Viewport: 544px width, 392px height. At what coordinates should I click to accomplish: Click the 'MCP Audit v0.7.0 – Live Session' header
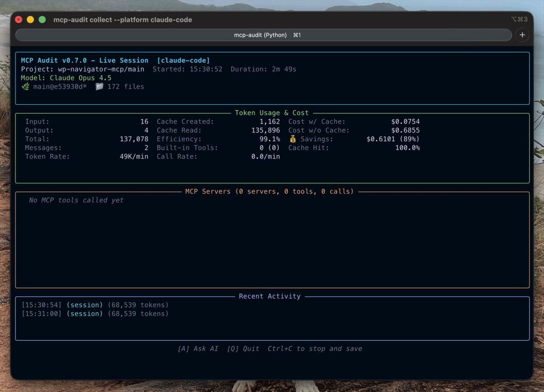coord(85,60)
